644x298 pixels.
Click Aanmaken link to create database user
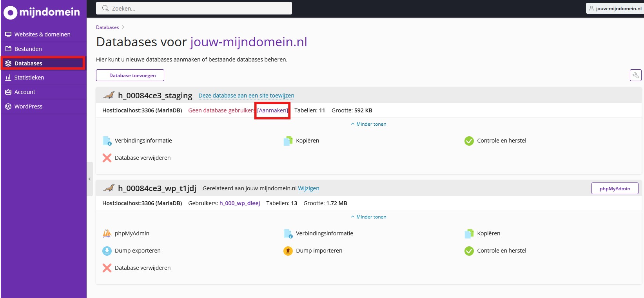[272, 110]
